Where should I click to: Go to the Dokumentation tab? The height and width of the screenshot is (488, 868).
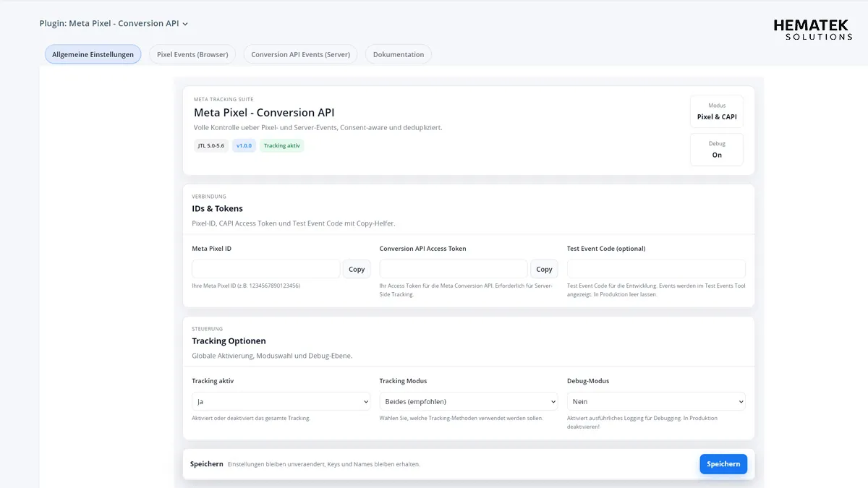click(399, 54)
